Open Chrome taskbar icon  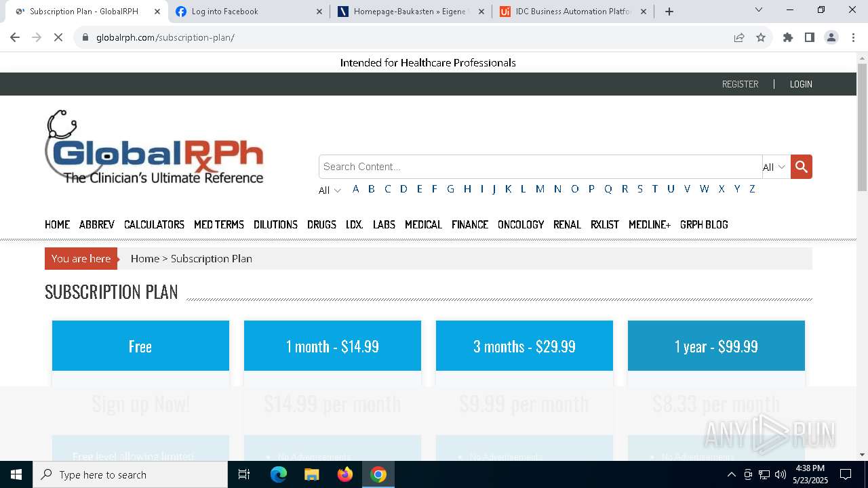point(378,474)
